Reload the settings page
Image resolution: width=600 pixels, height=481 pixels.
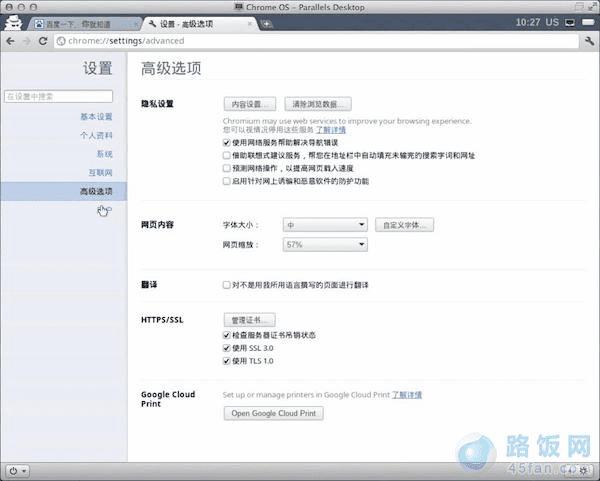(43, 41)
